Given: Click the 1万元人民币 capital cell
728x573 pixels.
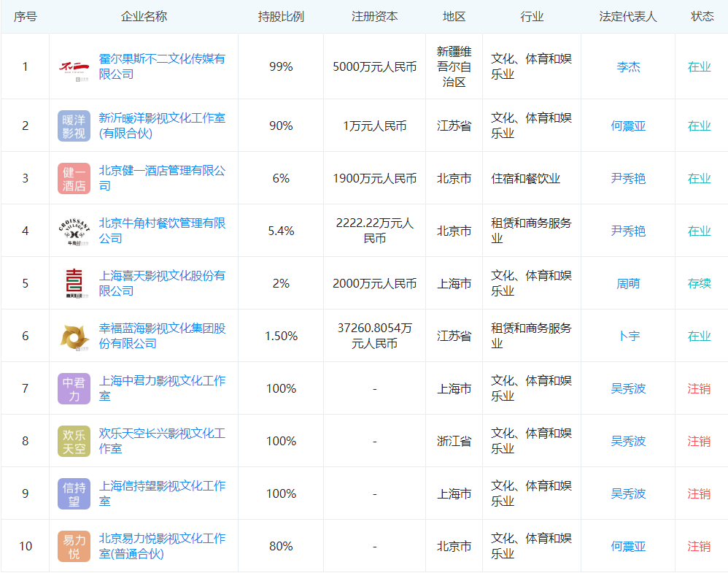Looking at the screenshot, I should click(x=375, y=126).
